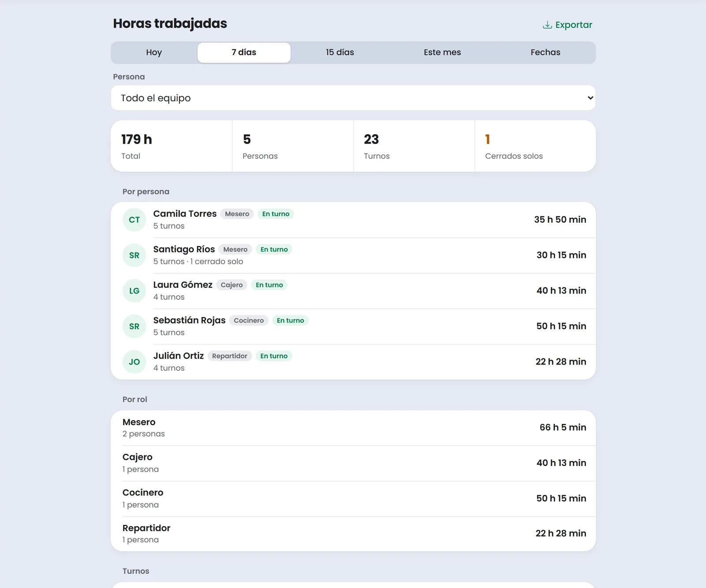
Task: Show hours for Este mes
Action: pos(442,53)
